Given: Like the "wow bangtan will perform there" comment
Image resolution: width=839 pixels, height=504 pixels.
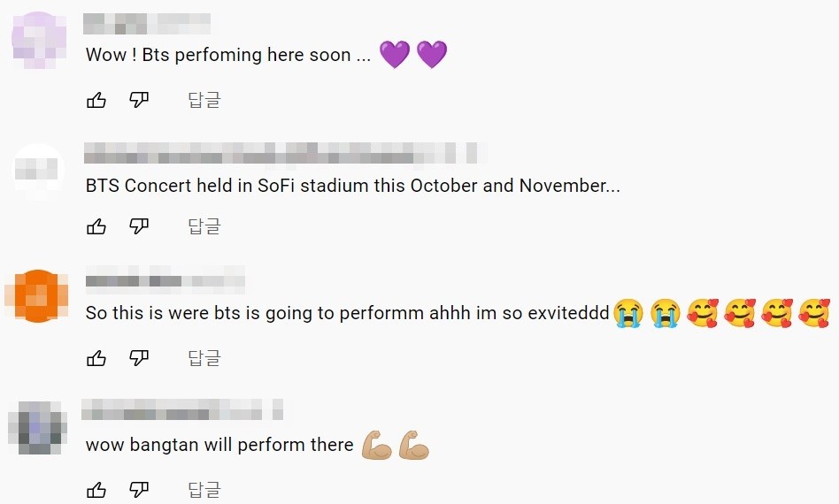Looking at the screenshot, I should 96,489.
